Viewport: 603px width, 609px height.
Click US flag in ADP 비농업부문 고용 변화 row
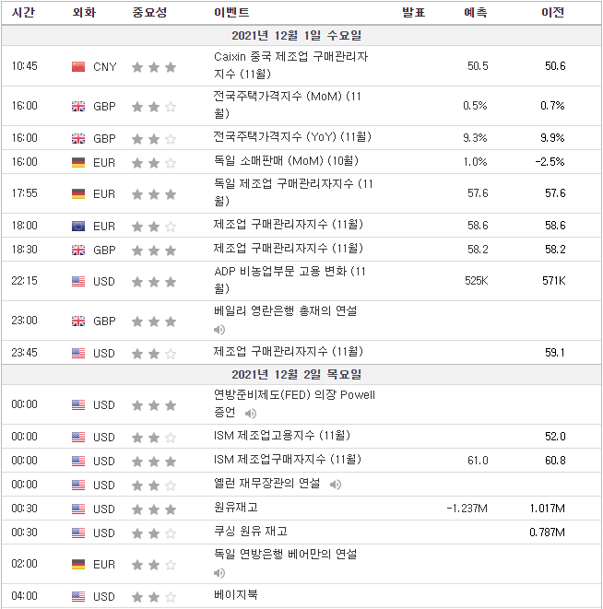78,281
